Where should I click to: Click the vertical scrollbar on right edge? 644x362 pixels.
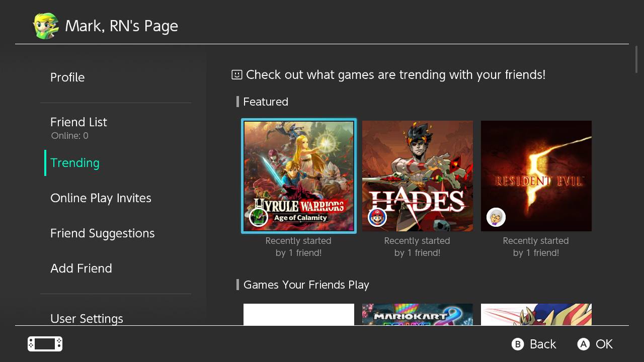point(636,60)
